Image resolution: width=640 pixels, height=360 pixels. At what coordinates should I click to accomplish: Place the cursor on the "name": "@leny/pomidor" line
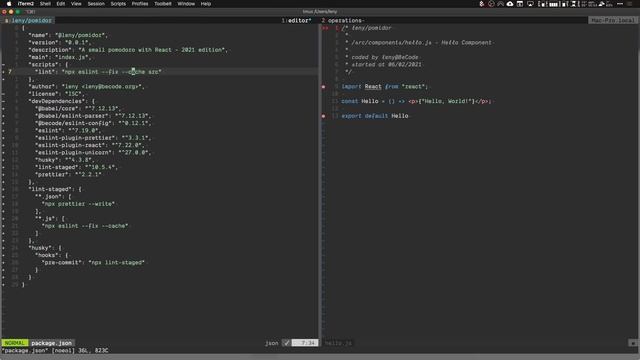68,35
